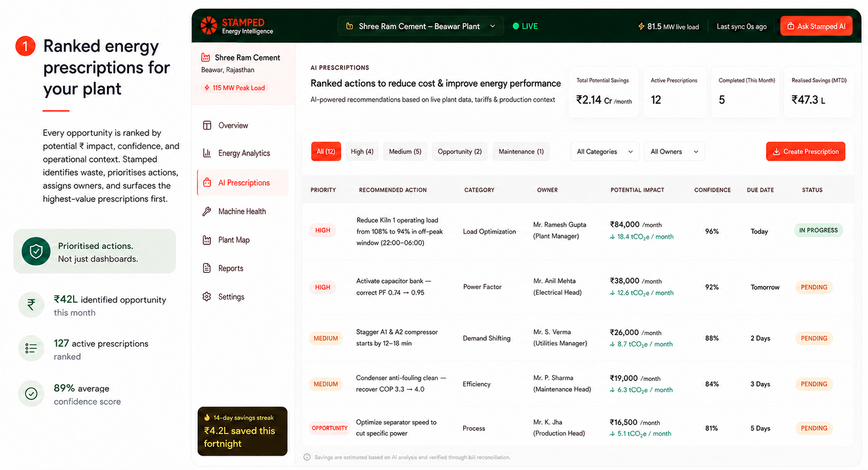Click the rupee icon beside identified opportunity

pos(31,305)
